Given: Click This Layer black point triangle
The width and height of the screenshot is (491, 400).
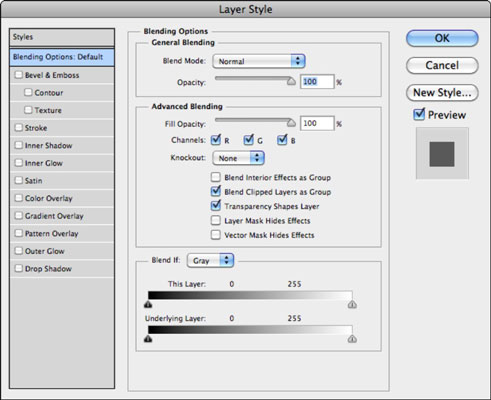Looking at the screenshot, I should tap(148, 304).
